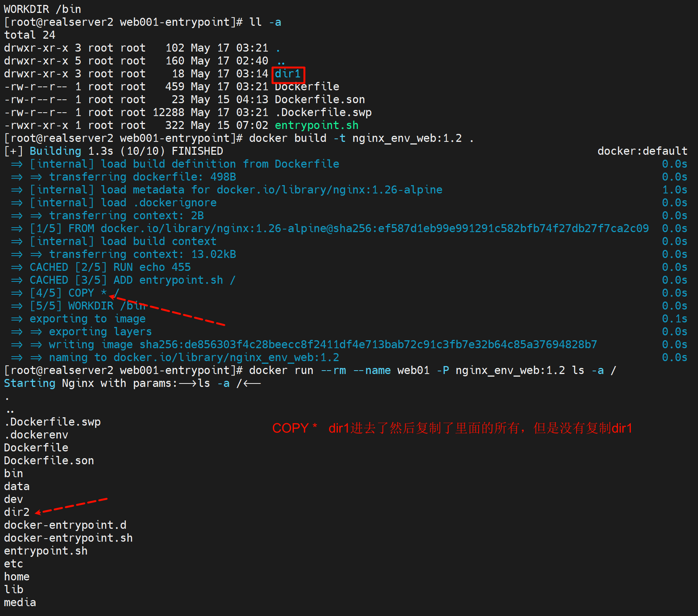This screenshot has width=698, height=616.
Task: Select green entrypoint.sh in the ll listing
Action: click(x=316, y=125)
